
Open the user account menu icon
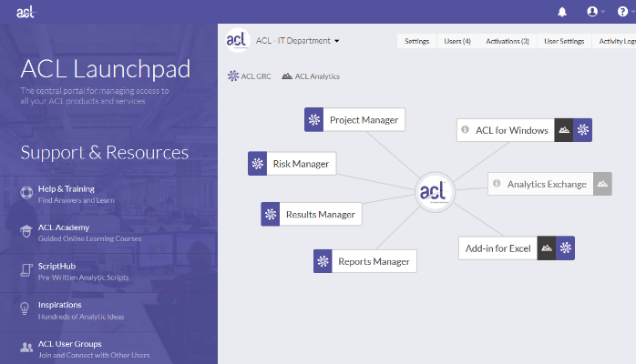pyautogui.click(x=592, y=11)
